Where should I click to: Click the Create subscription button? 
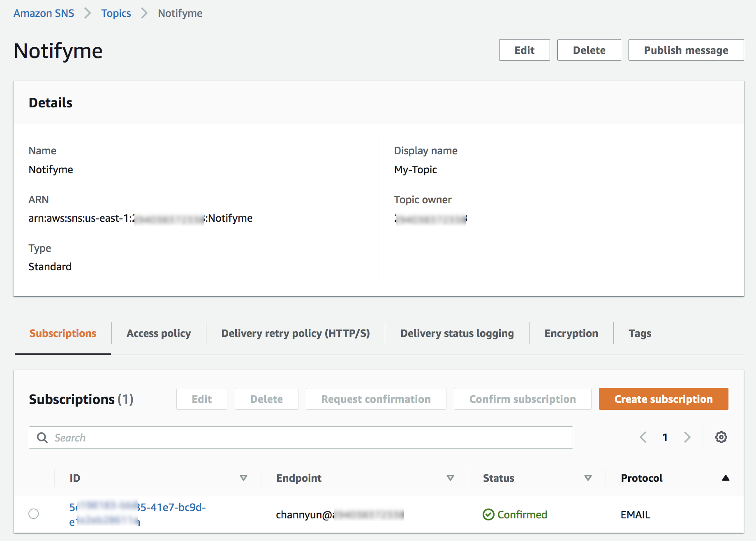664,399
